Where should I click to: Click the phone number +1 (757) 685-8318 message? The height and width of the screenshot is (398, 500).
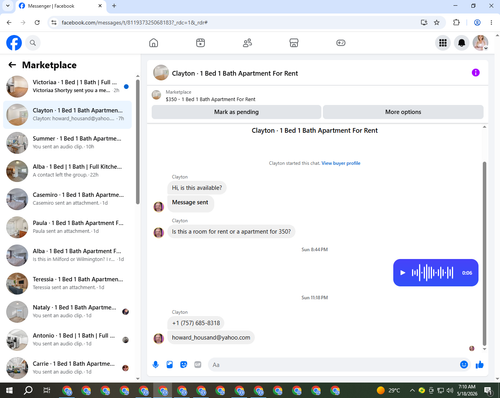pyautogui.click(x=196, y=323)
